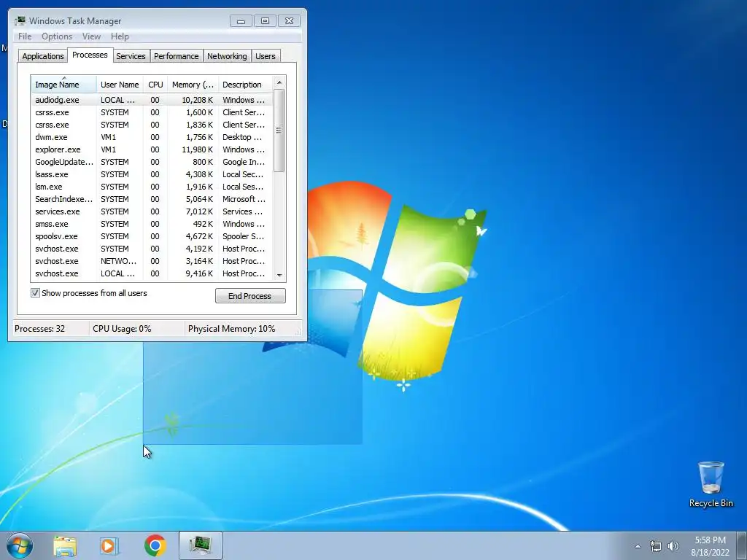The image size is (747, 560).
Task: Open the Options menu
Action: tap(57, 36)
